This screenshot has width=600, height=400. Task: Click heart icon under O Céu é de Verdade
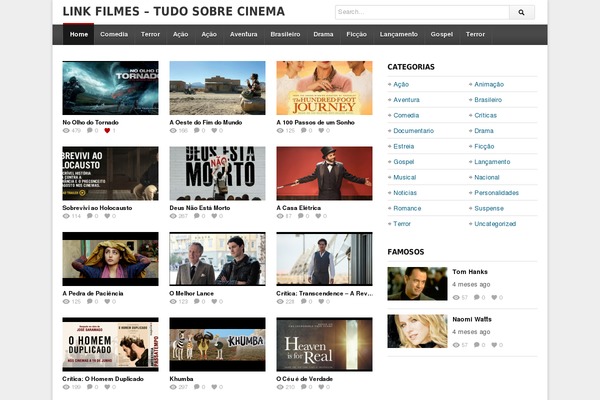(321, 387)
